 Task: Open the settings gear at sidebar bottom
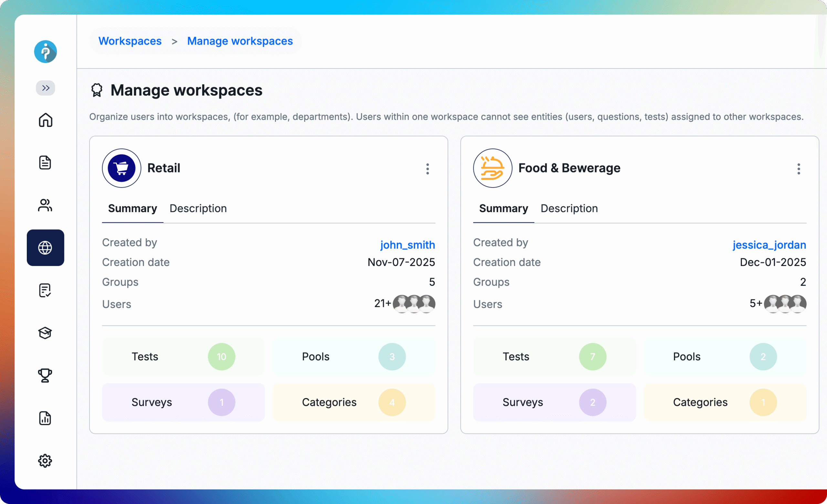click(45, 461)
